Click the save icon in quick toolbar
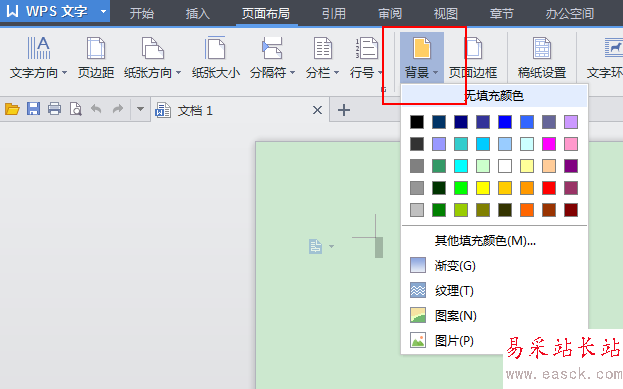Screen dimensions: 623x389 [x=33, y=108]
